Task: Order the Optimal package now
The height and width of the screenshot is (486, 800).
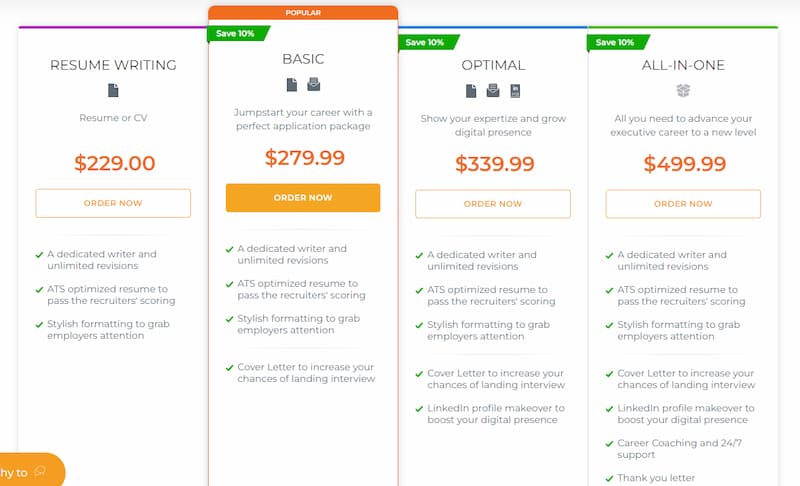Action: pos(493,204)
